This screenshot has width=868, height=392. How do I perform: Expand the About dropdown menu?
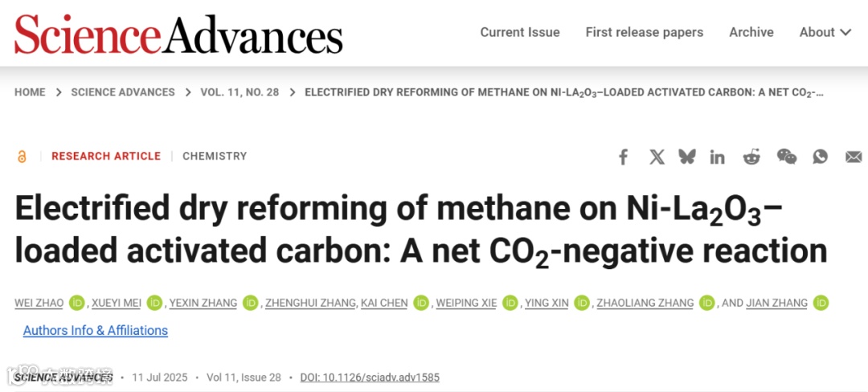pyautogui.click(x=825, y=32)
